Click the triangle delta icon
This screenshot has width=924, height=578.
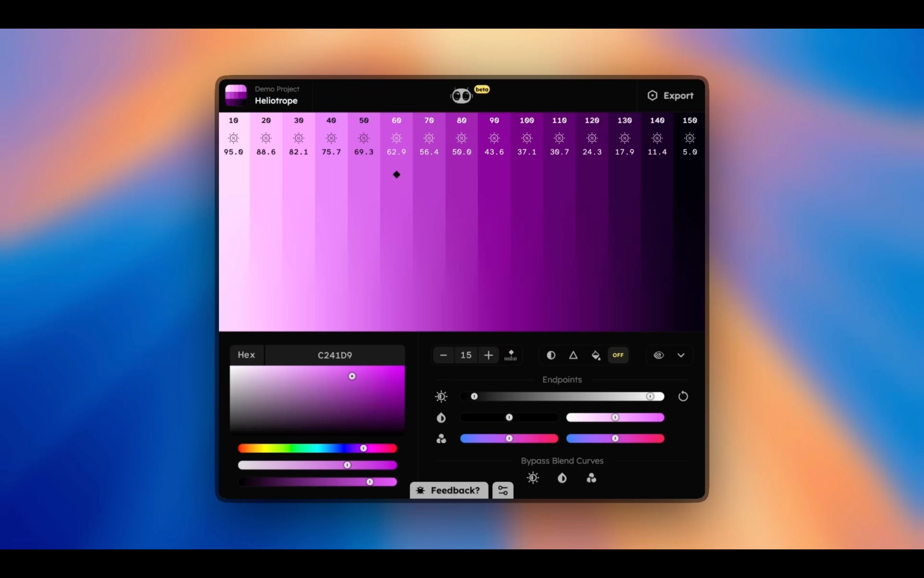pos(573,355)
